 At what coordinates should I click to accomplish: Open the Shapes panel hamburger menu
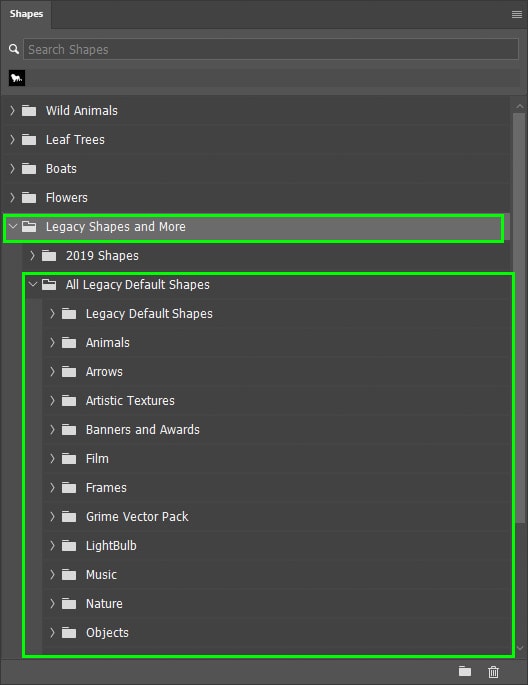pyautogui.click(x=517, y=14)
